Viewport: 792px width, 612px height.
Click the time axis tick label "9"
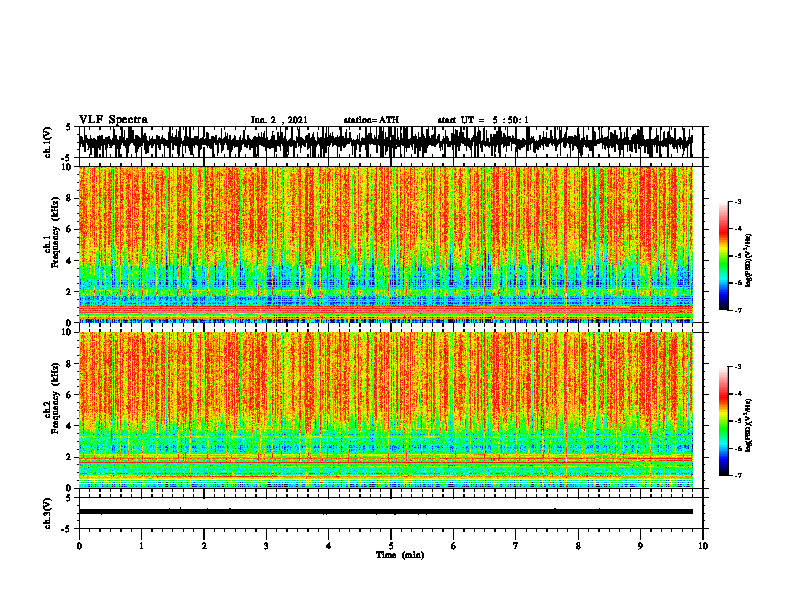pyautogui.click(x=640, y=546)
